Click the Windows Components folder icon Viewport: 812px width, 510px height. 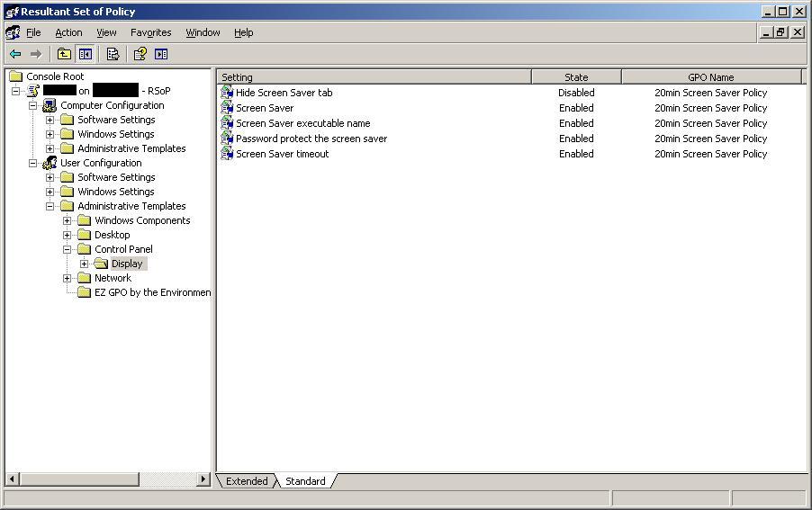click(84, 220)
